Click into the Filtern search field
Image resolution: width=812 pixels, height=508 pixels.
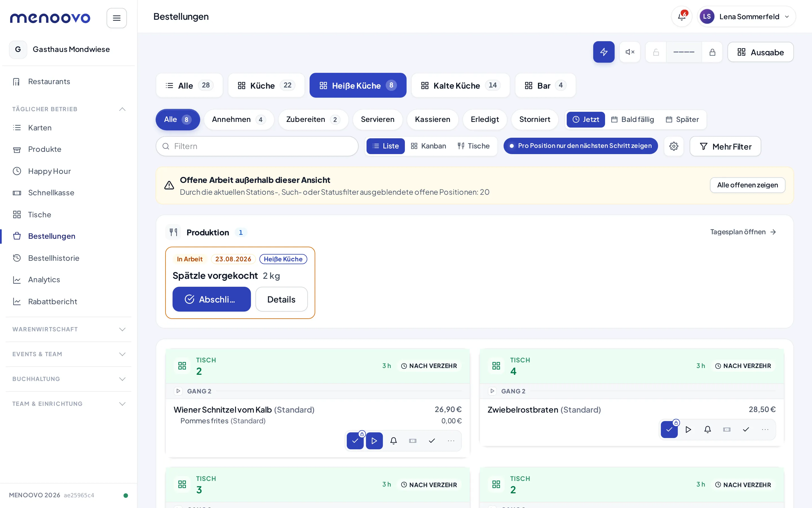pyautogui.click(x=257, y=146)
